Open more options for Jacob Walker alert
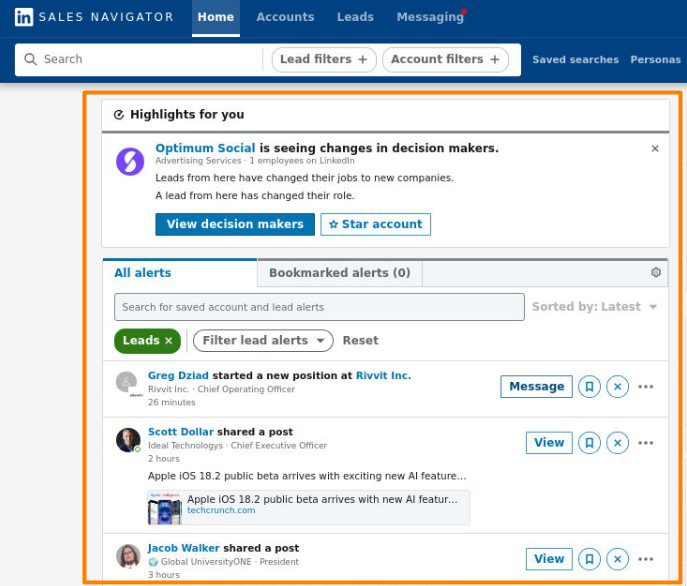The height and width of the screenshot is (586, 687). pos(646,559)
